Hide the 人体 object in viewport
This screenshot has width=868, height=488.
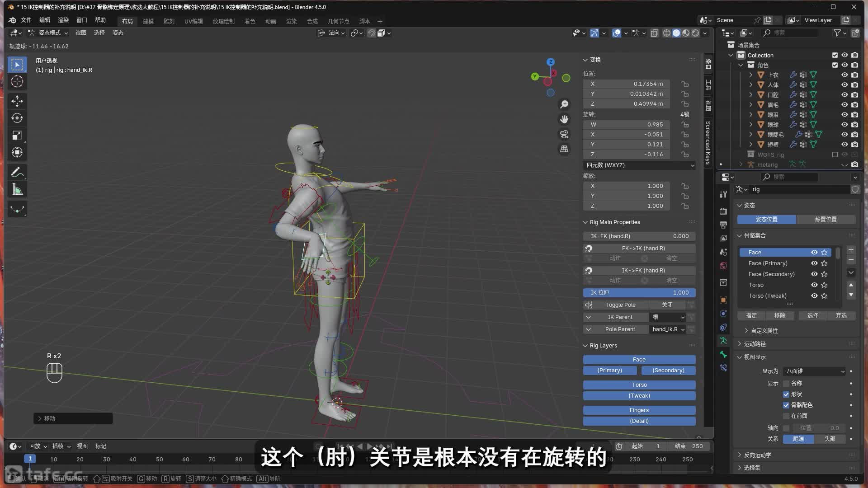844,85
